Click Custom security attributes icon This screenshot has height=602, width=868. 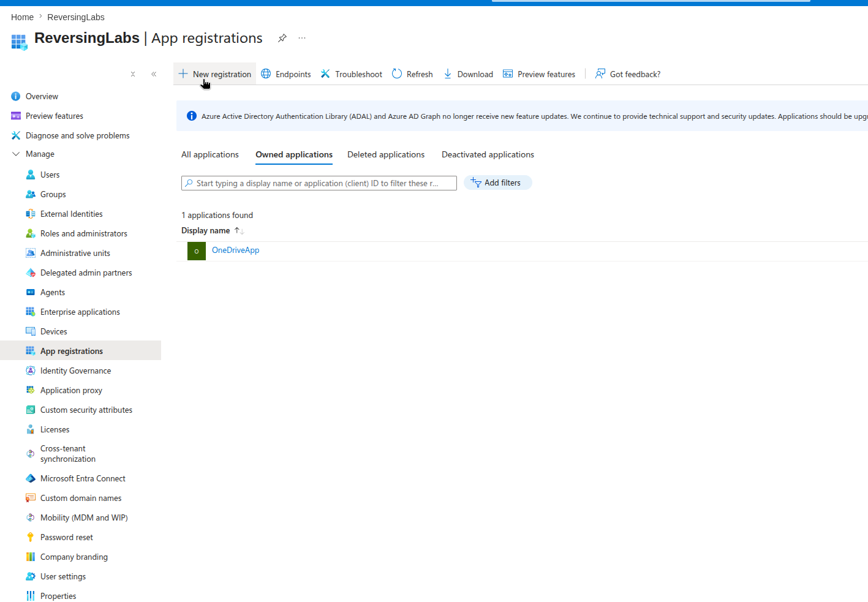[x=31, y=410]
